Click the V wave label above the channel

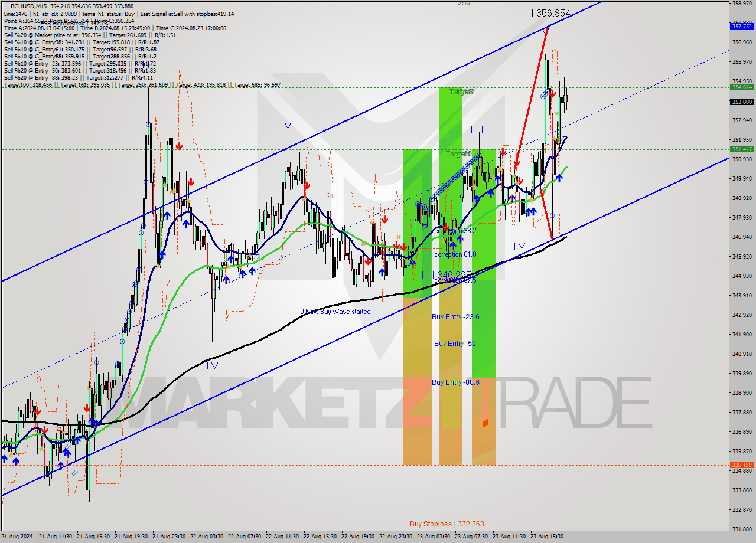(288, 126)
